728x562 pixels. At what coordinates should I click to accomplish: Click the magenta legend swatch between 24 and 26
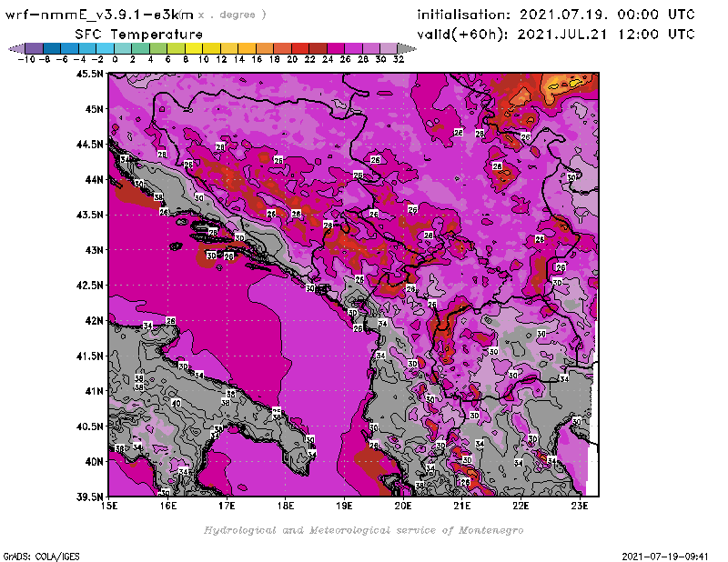coord(335,48)
